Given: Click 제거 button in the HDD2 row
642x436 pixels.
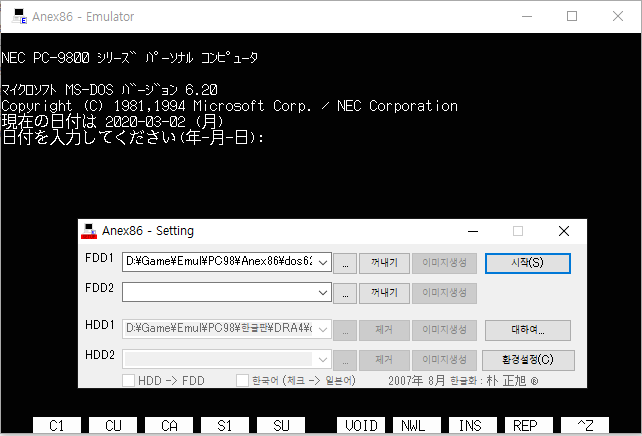Looking at the screenshot, I should (384, 361).
